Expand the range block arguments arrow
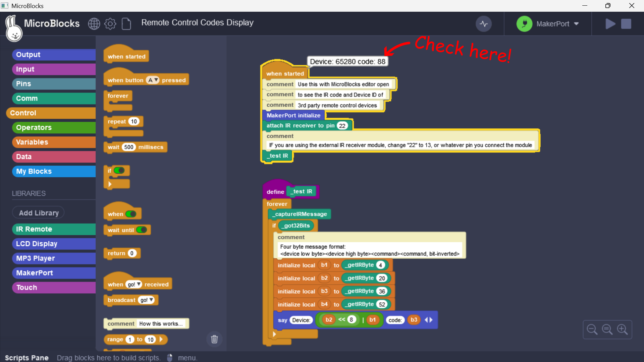This screenshot has height=362, width=644. click(x=161, y=340)
